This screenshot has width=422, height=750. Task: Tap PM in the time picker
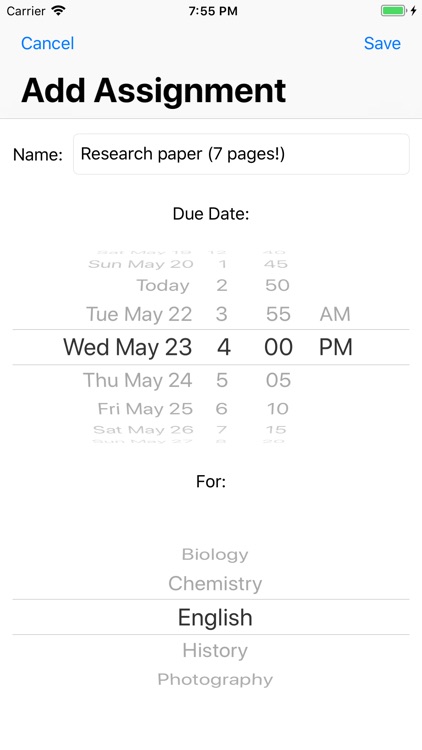336,347
